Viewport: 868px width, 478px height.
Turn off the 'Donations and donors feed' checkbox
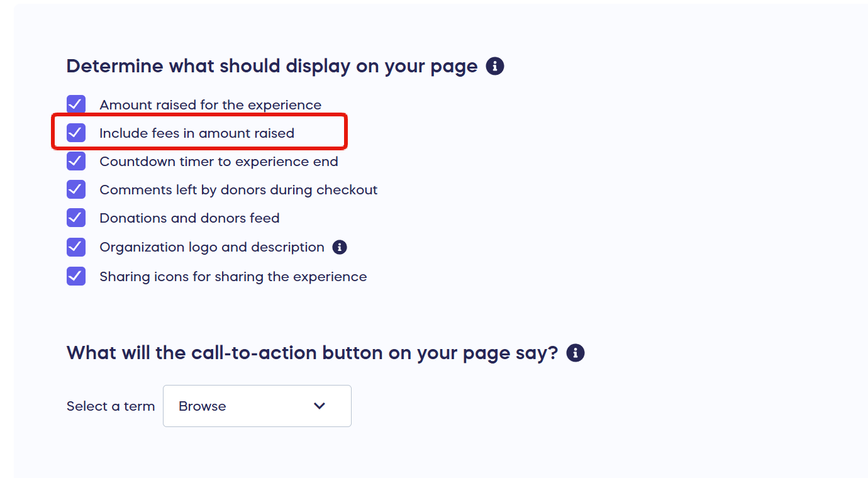click(76, 218)
